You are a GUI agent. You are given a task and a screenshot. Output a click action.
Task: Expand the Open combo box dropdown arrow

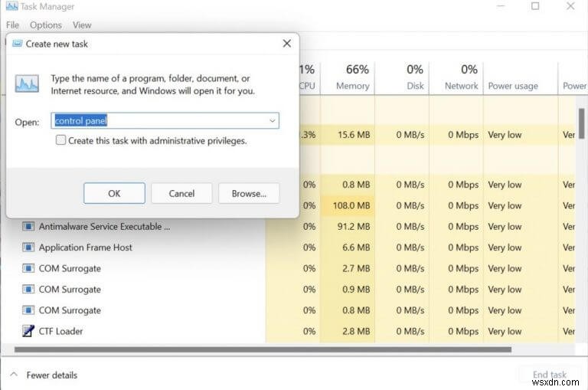click(x=273, y=121)
